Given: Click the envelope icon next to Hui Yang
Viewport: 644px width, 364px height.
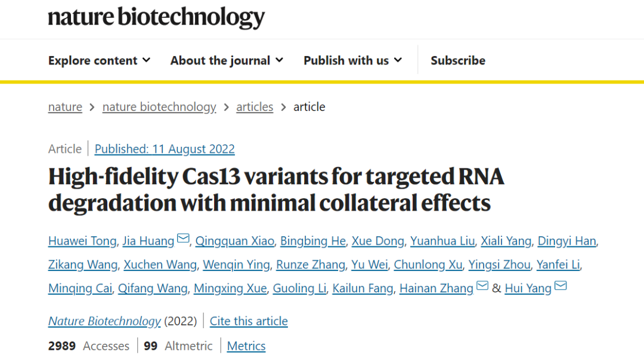Looking at the screenshot, I should tap(561, 287).
